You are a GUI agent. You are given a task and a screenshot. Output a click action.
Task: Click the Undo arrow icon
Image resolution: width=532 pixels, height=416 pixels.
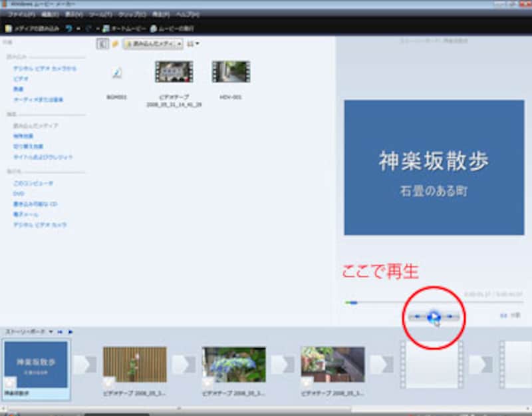(69, 29)
